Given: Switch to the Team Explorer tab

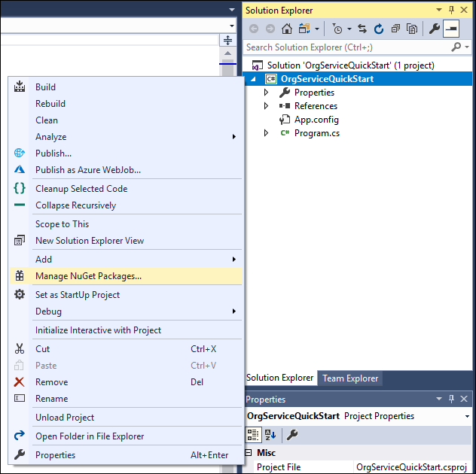Looking at the screenshot, I should click(x=350, y=378).
